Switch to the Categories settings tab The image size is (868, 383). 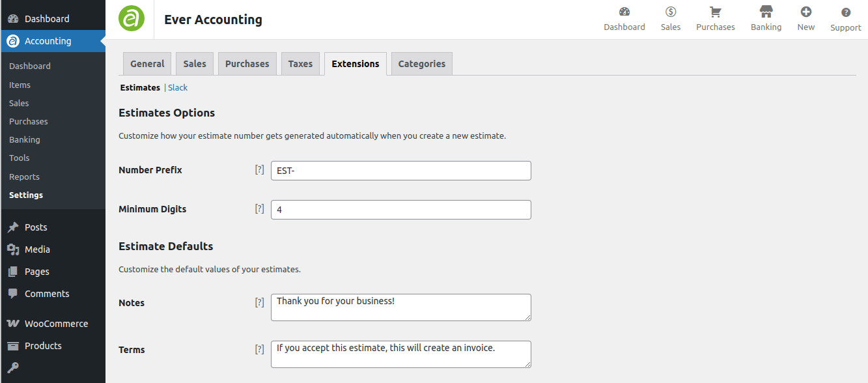point(422,64)
